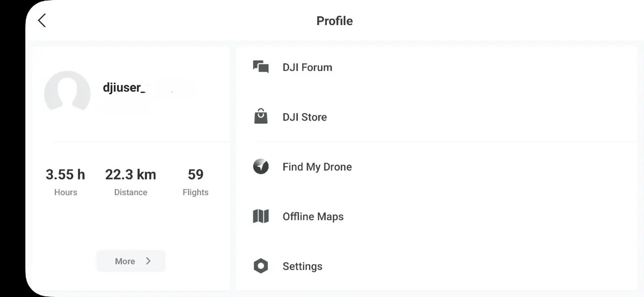644x297 pixels.
Task: Tap the Offline Maps folded map icon
Action: [261, 217]
